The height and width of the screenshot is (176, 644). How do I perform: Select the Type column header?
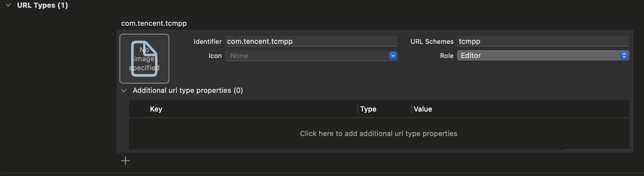368,109
